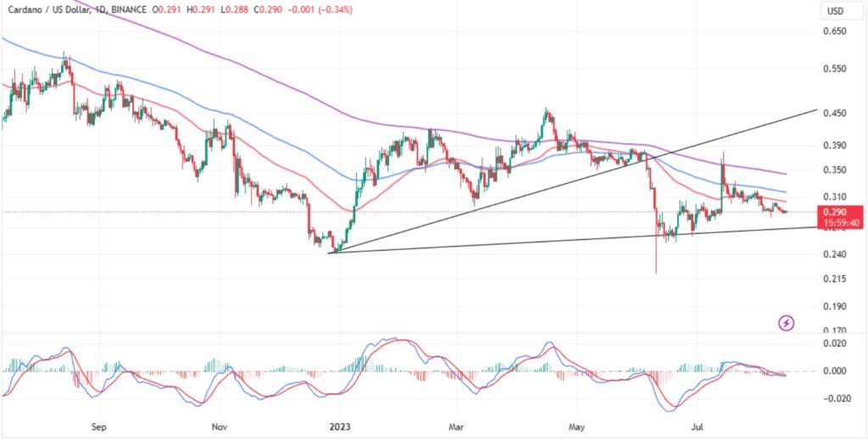Image resolution: width=868 pixels, height=445 pixels.
Task: Click the 0.650 price axis label
Action: point(837,33)
